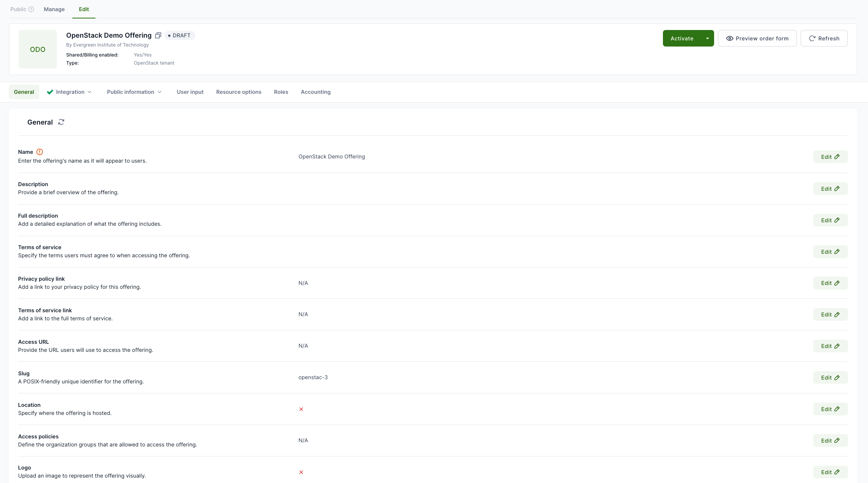
Task: Click the orange warning icon next to Name
Action: tap(40, 152)
